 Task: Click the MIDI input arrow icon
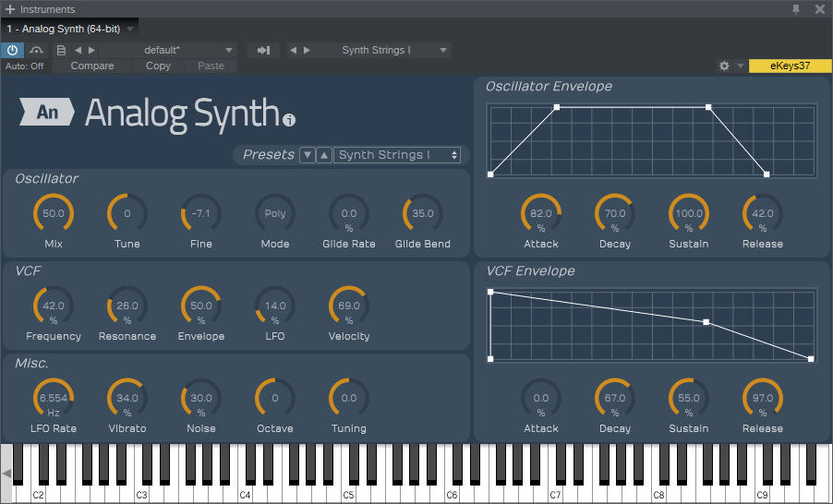point(263,50)
